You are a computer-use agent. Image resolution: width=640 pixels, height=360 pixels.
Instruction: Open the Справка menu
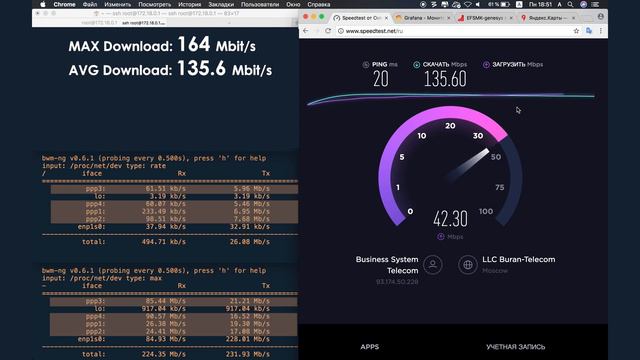[x=319, y=4]
